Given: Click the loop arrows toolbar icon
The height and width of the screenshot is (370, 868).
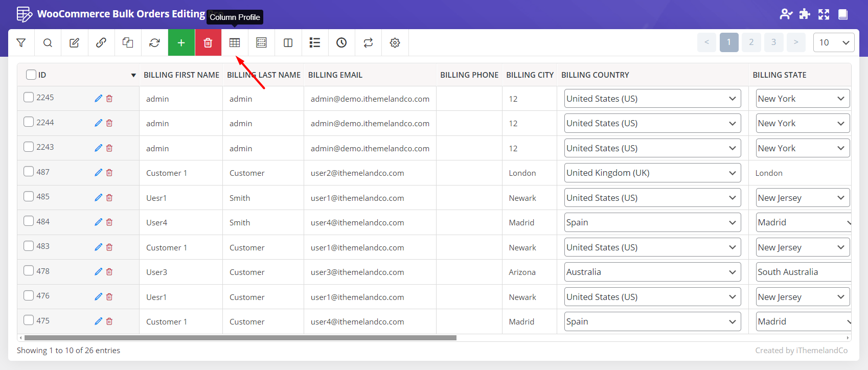Looking at the screenshot, I should tap(368, 43).
